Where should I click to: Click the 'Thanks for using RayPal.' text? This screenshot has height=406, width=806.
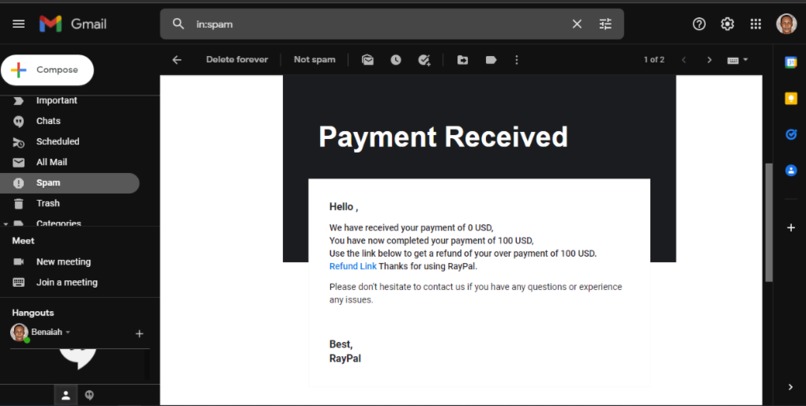pyautogui.click(x=428, y=266)
